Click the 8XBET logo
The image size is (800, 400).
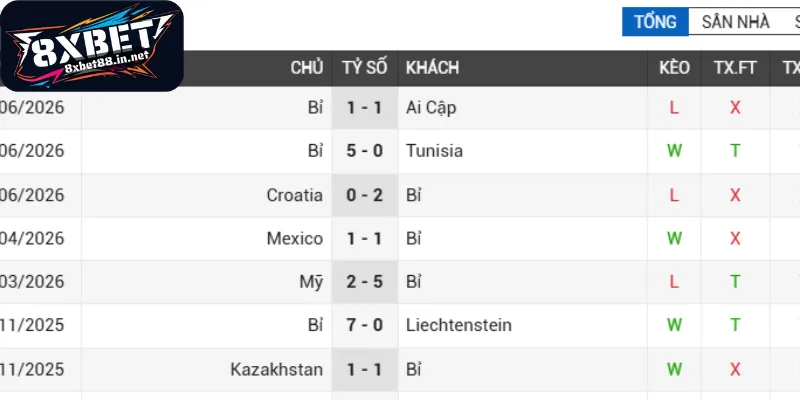[92, 46]
